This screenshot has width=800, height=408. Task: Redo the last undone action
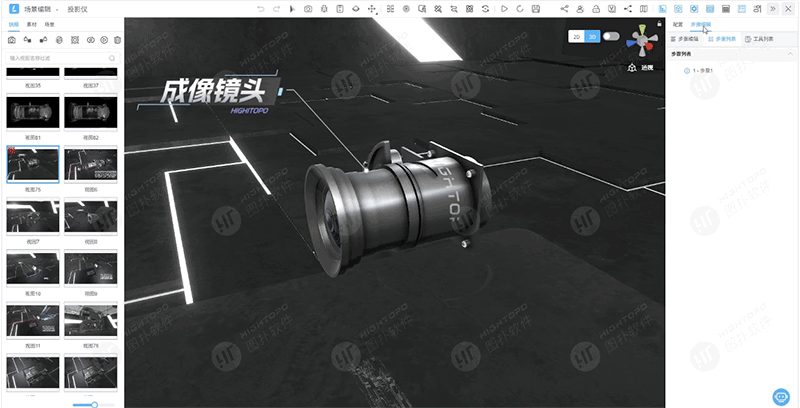pos(277,9)
